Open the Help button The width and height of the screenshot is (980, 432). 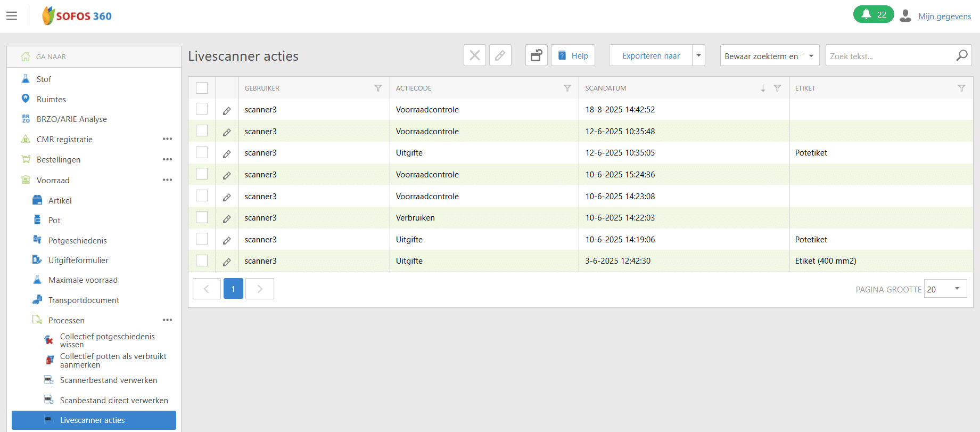[573, 55]
